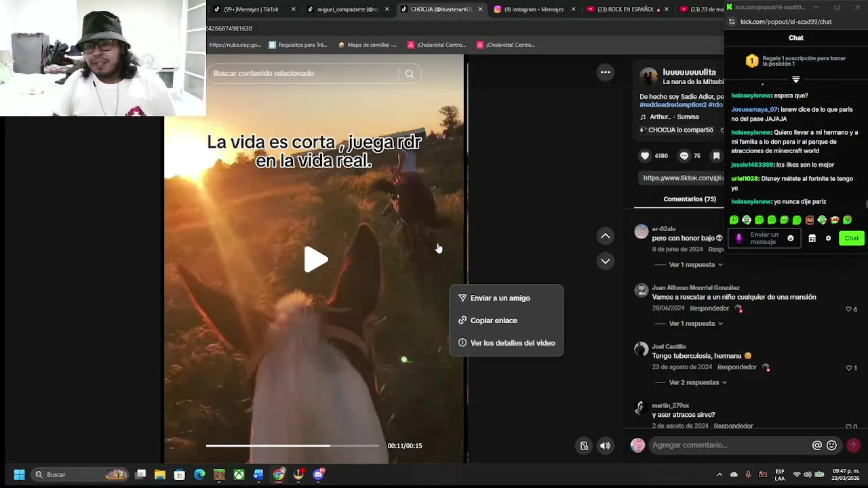Open the three-dots more options menu

tap(605, 73)
